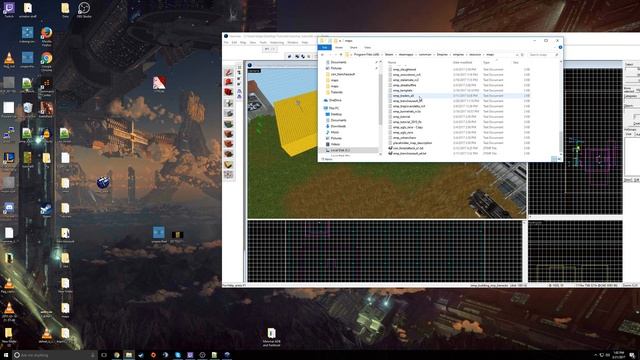Select the Vertex tool in Hammer
The image size is (640, 360).
pos(229,175)
